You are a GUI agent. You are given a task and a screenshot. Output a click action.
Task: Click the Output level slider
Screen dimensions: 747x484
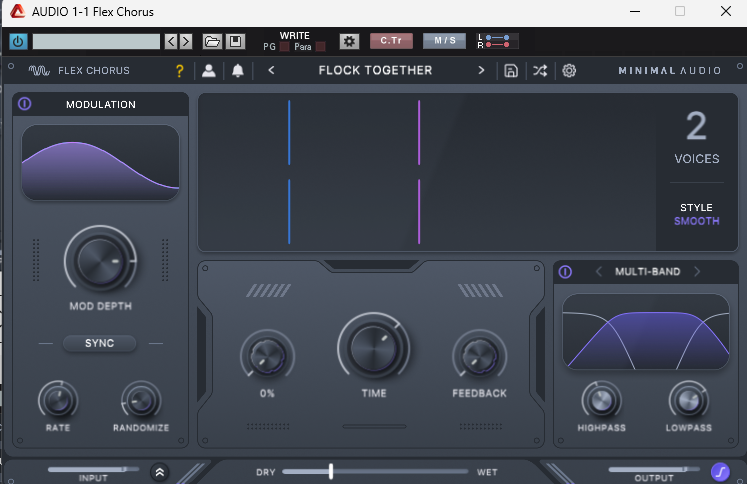point(654,469)
